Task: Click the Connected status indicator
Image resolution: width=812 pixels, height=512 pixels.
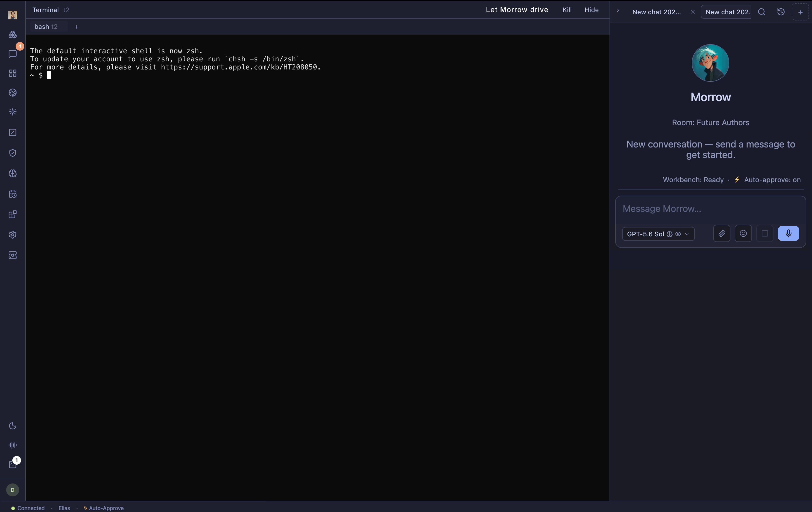Action: tap(28, 508)
